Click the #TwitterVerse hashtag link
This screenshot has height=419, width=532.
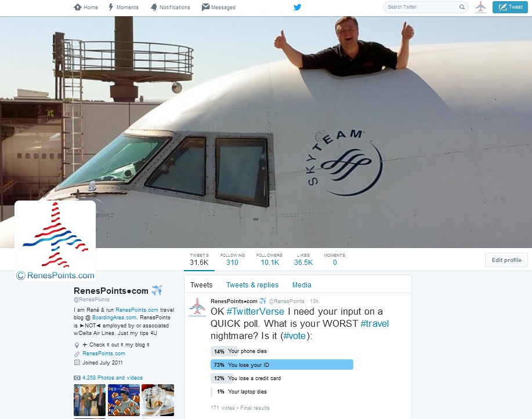click(255, 312)
